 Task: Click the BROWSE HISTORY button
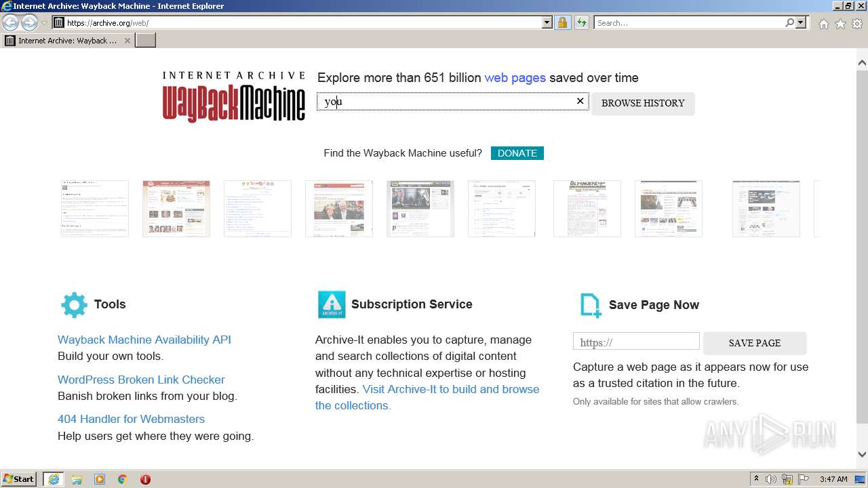pos(643,103)
